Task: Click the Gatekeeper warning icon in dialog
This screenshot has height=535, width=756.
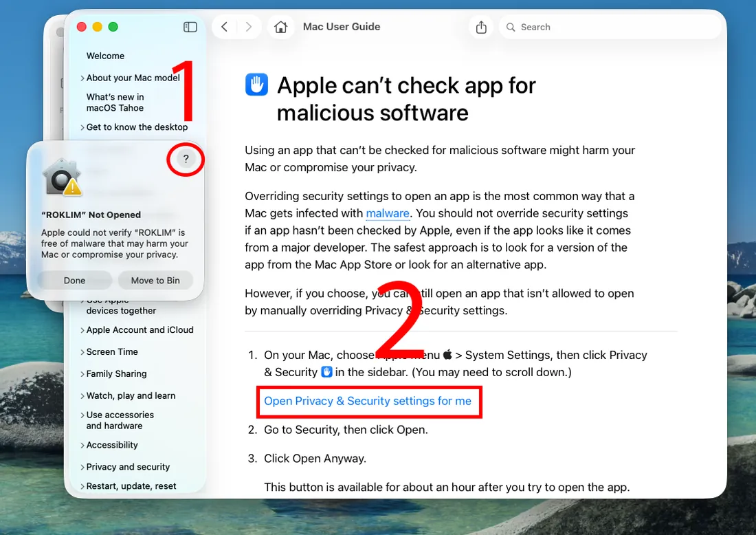Action: (62, 177)
